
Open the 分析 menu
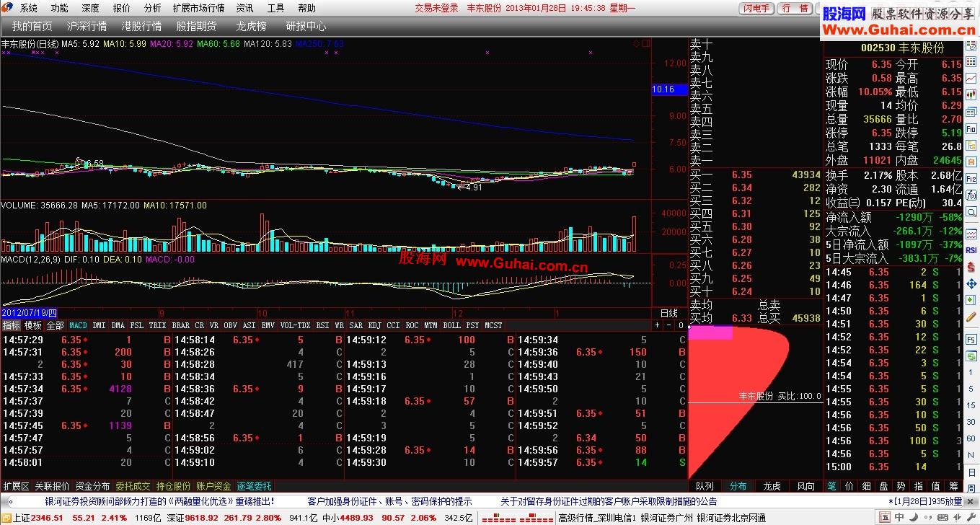(153, 9)
